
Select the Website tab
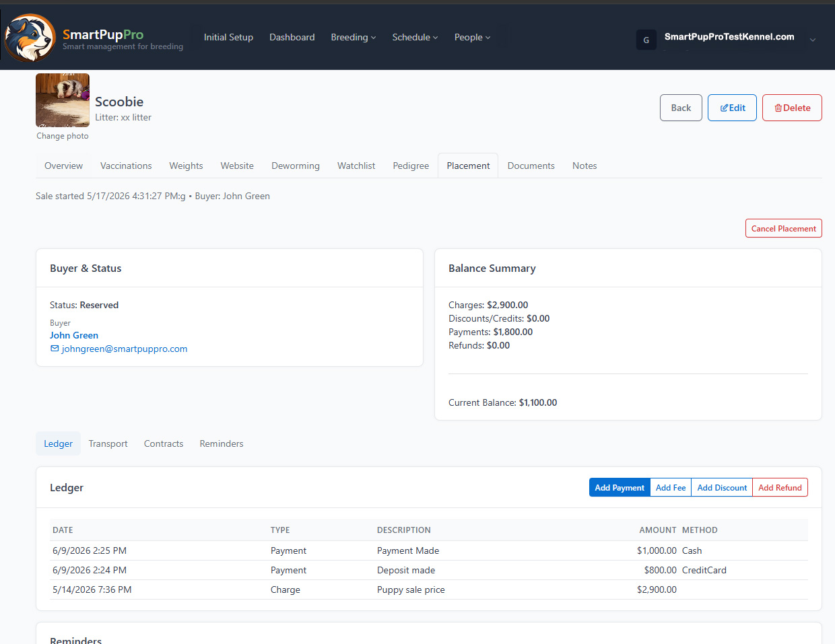pyautogui.click(x=237, y=166)
